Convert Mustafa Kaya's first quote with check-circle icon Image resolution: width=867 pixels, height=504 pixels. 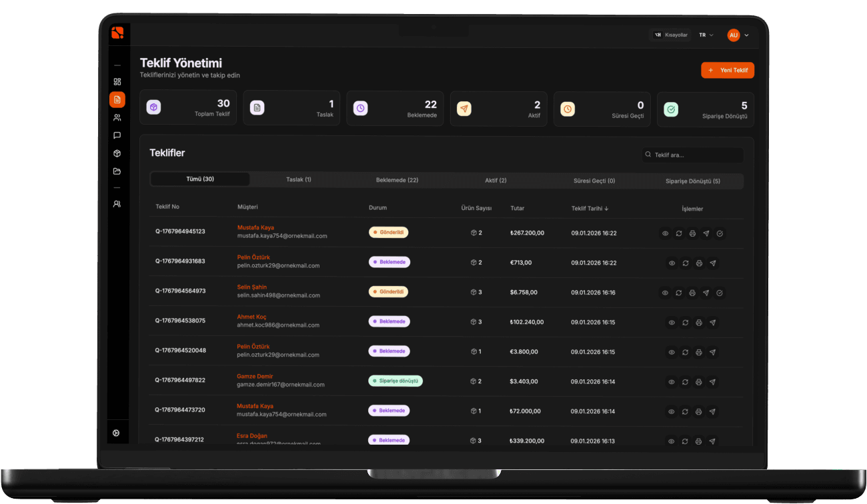720,233
